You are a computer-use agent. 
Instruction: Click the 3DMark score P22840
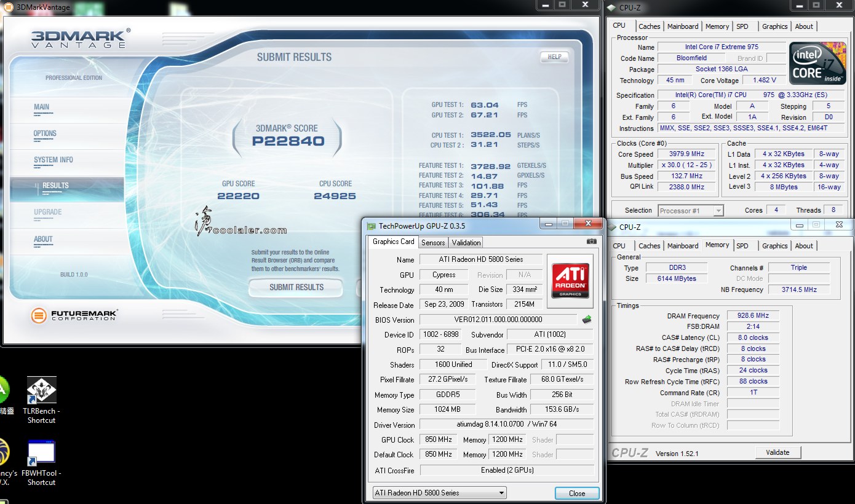(288, 141)
